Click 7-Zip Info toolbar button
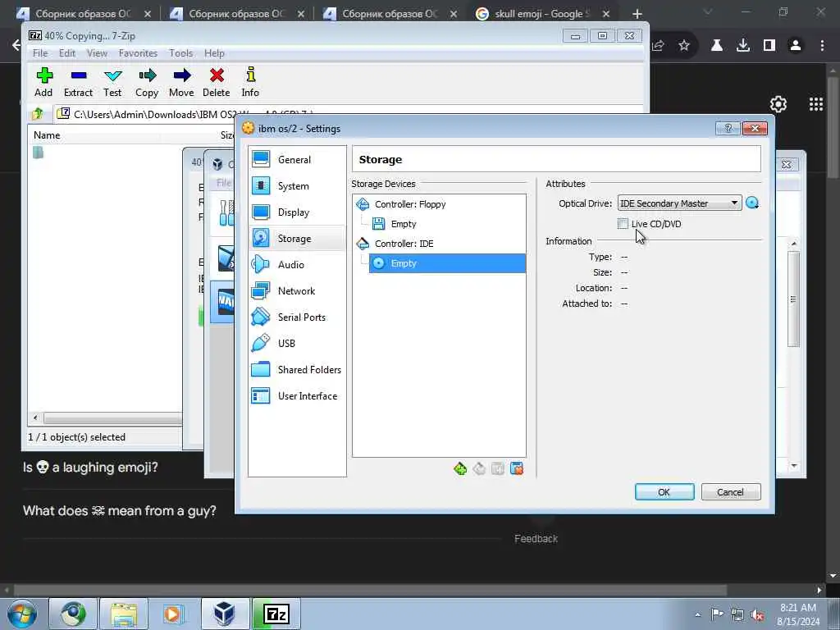840x630 pixels. (250, 83)
